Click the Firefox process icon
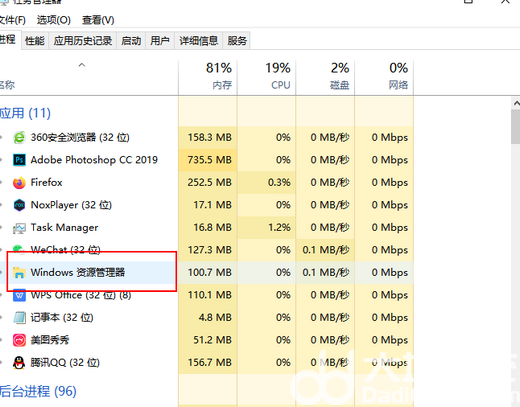Viewport: 520px width, 407px height. point(19,183)
